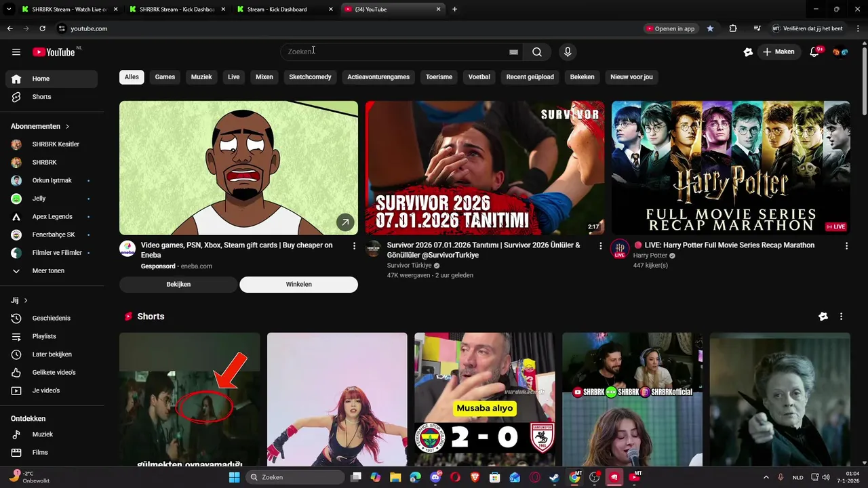
Task: Select the Games filter chip
Action: coord(165,77)
